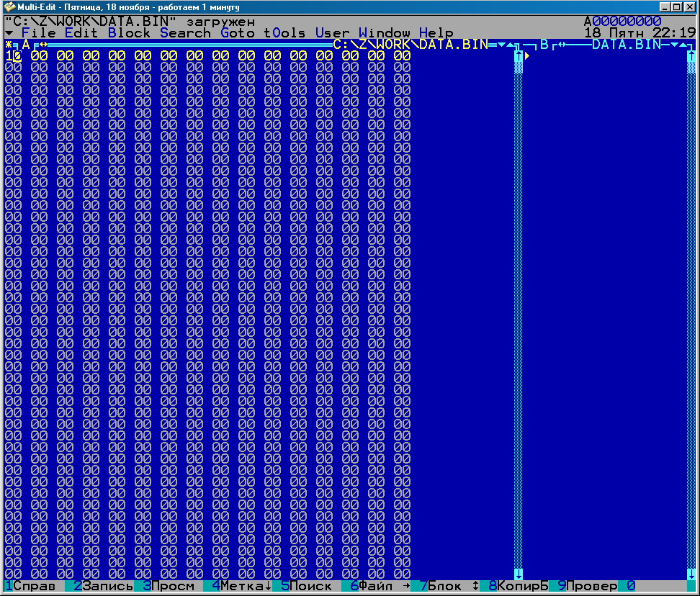700x596 pixels.
Task: Click window A close marker on left border
Action: pos(9,45)
